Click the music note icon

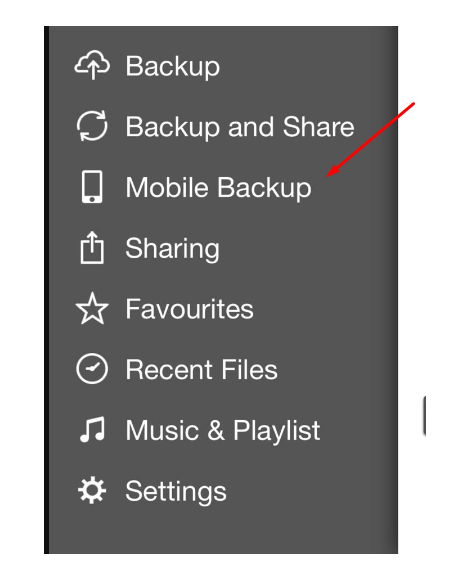tap(92, 429)
